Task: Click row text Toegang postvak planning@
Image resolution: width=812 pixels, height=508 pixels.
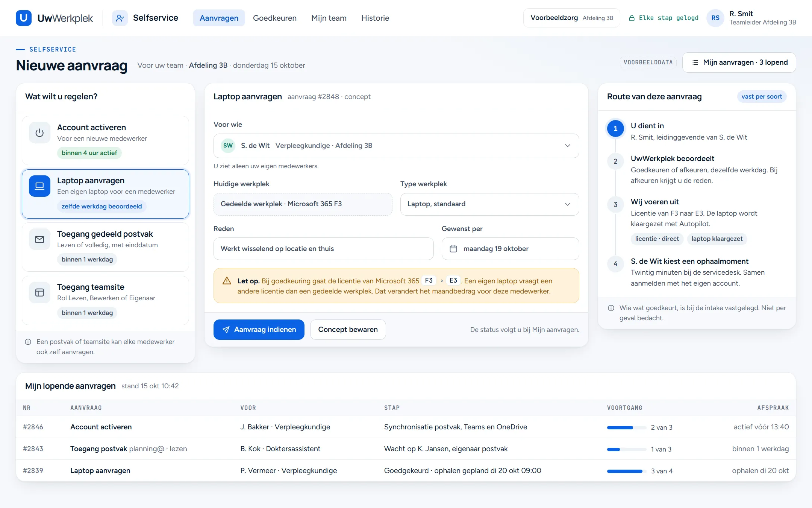Action: tap(117, 449)
